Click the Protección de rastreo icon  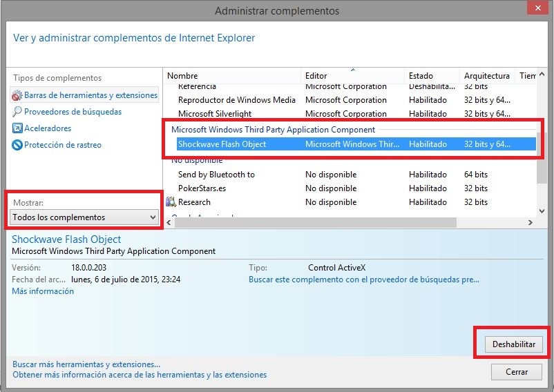click(17, 145)
